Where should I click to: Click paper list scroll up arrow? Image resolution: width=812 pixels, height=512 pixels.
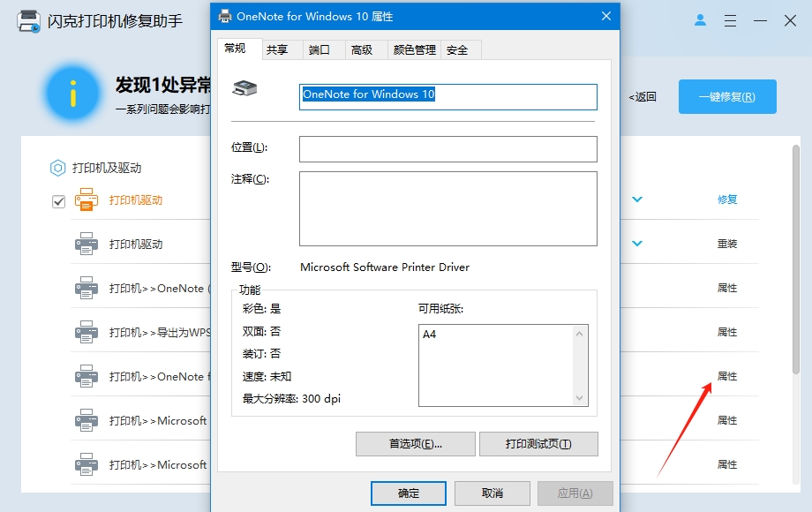[580, 334]
